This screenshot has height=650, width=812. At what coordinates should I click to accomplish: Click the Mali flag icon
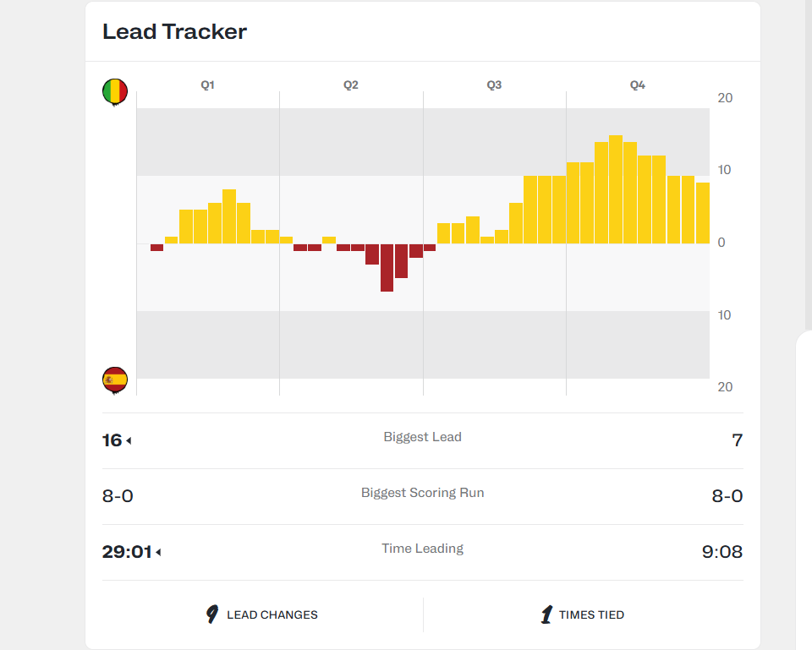[115, 92]
